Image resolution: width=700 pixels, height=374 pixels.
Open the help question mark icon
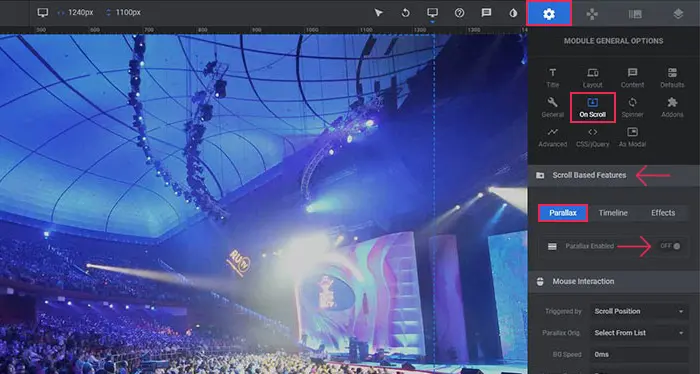[459, 12]
